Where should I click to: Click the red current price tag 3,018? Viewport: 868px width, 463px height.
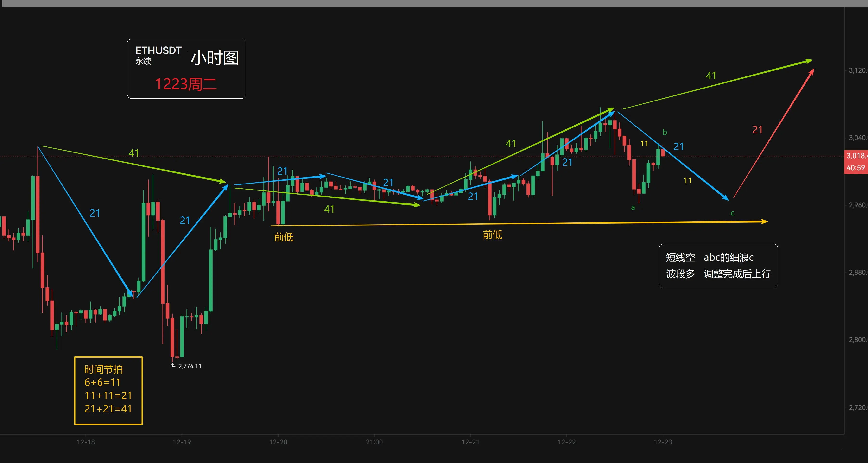[856, 156]
